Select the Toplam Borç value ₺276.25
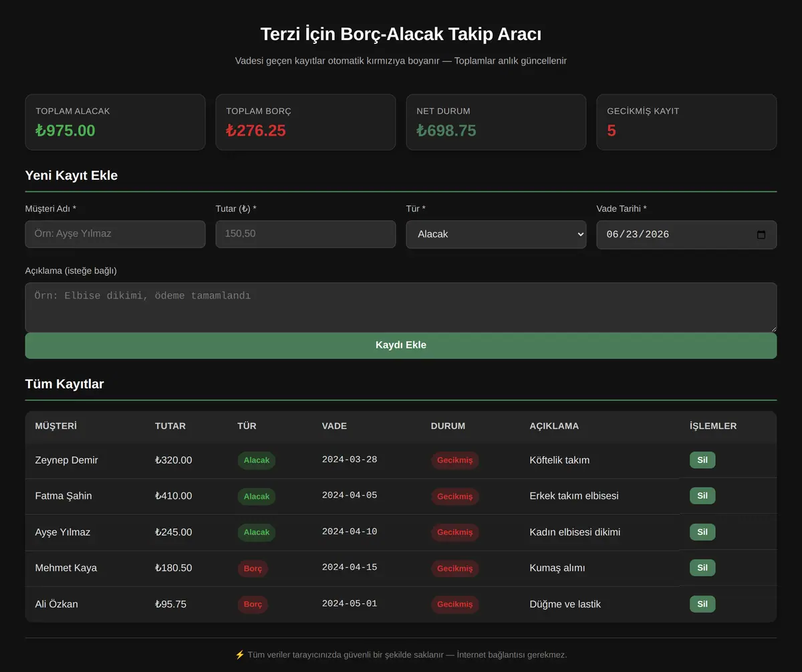 pyautogui.click(x=256, y=130)
